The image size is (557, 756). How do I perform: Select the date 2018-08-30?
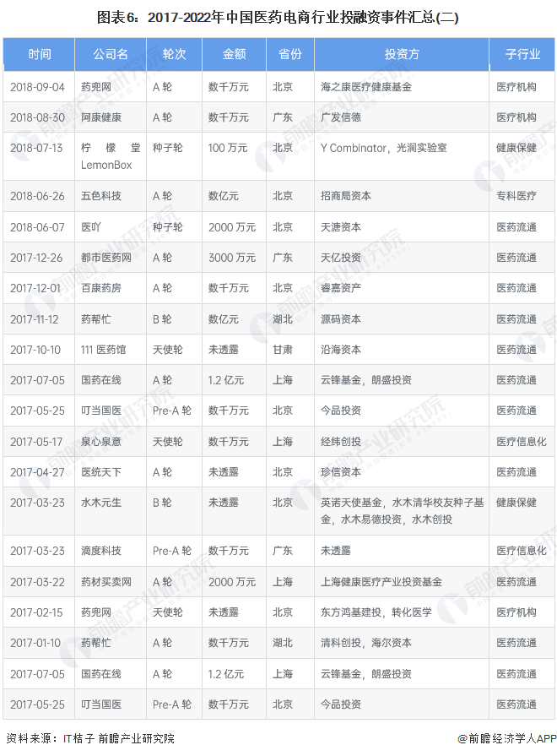click(x=37, y=117)
